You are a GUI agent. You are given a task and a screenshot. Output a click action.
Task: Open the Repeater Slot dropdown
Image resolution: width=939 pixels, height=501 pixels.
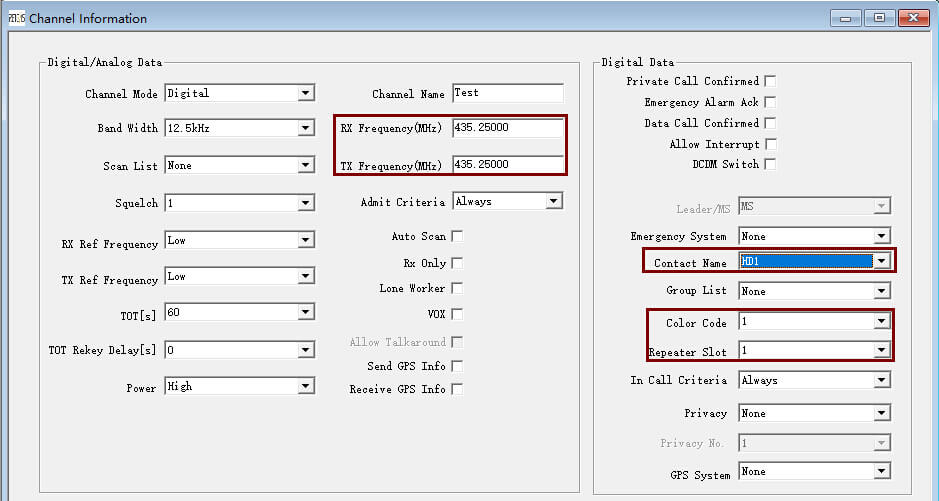pyautogui.click(x=881, y=350)
